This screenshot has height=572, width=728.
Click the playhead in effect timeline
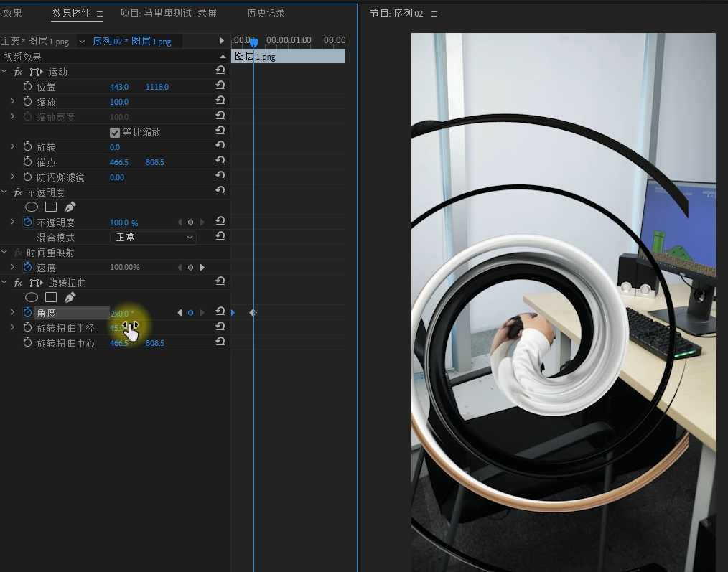tap(253, 43)
